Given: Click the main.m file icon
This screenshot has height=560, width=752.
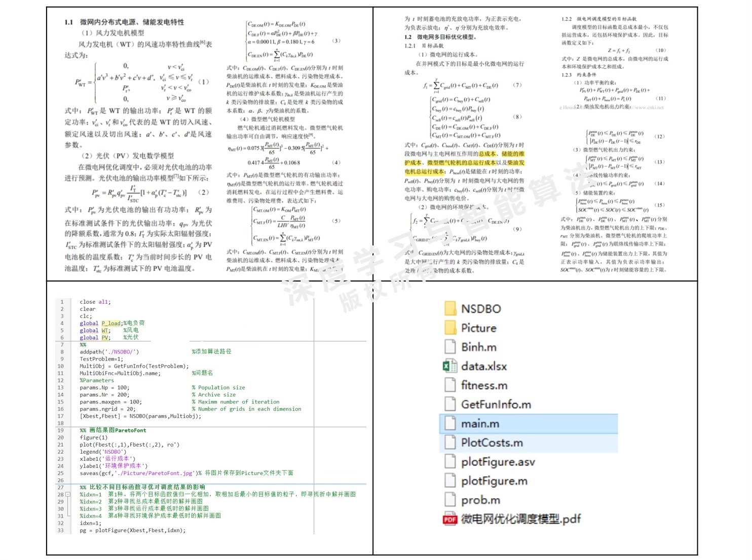Looking at the screenshot, I should pos(450,423).
